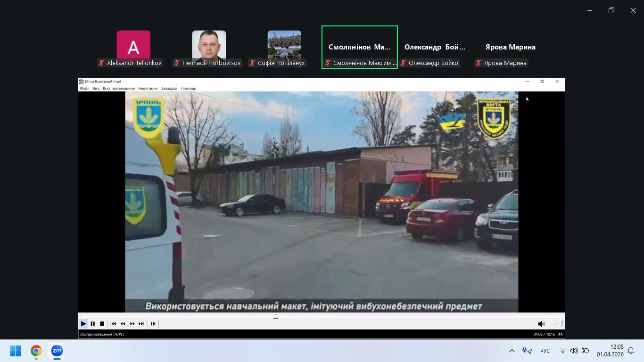The width and height of the screenshot is (644, 362).
Task: Pause the video playback
Action: click(x=93, y=324)
